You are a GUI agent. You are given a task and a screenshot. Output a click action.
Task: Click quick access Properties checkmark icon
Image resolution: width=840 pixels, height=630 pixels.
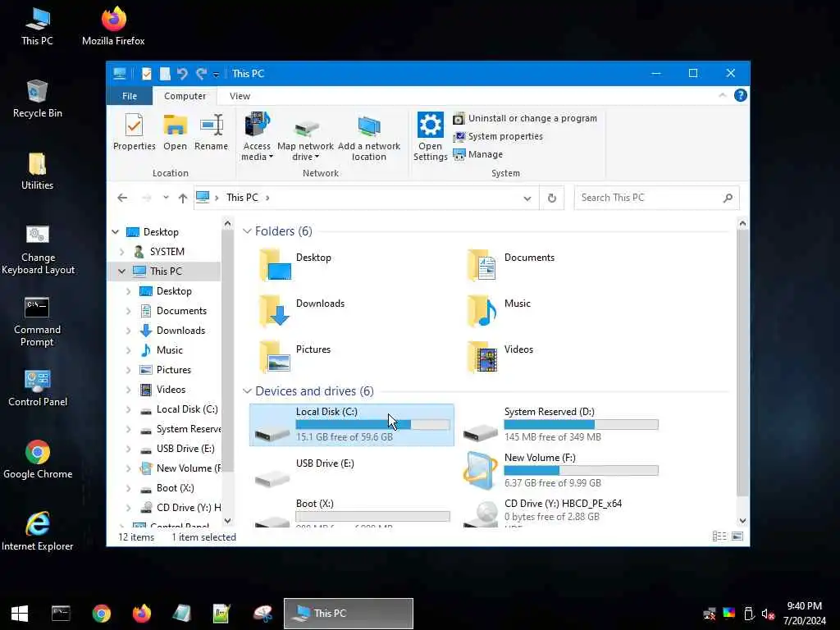pos(146,74)
